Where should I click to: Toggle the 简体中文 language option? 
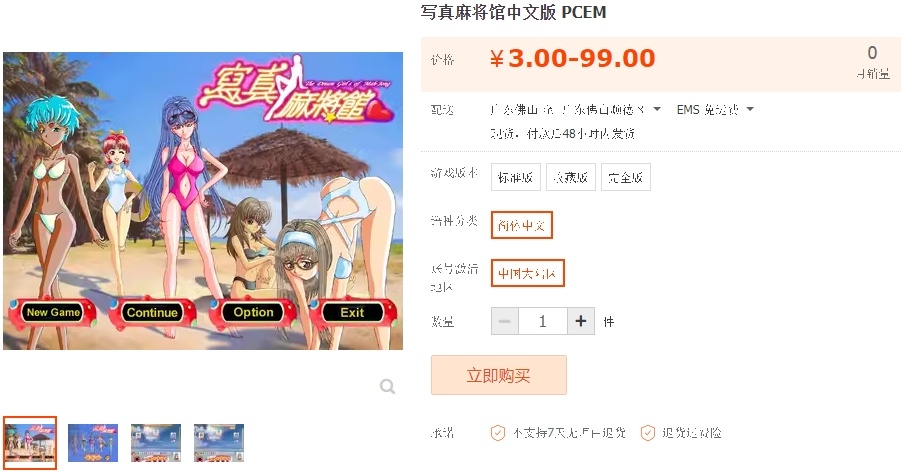[522, 225]
